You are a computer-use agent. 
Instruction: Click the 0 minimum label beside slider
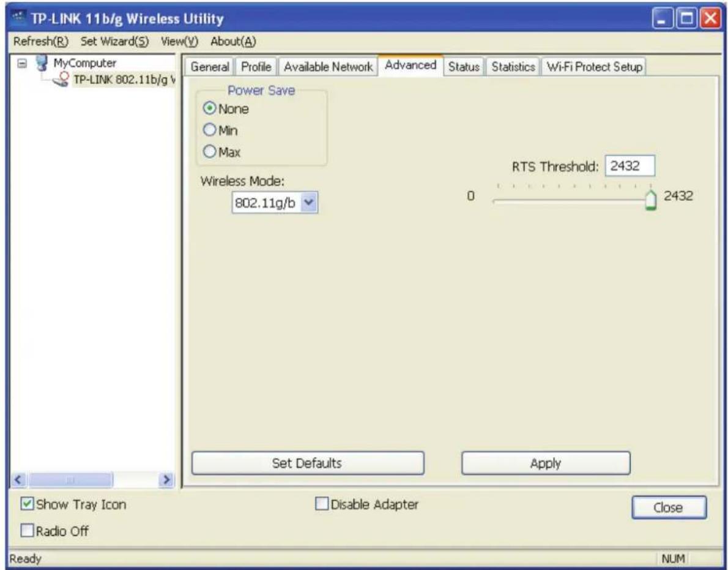[x=471, y=196]
